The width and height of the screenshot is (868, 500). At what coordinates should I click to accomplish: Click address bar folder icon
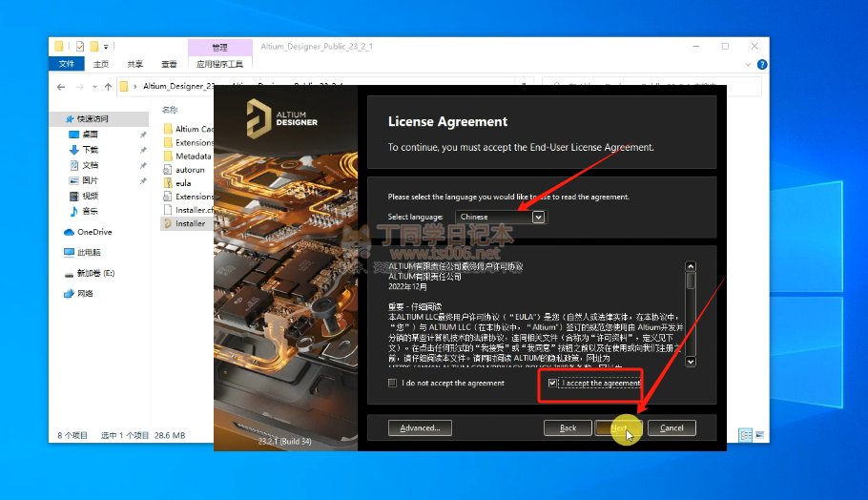click(x=124, y=87)
